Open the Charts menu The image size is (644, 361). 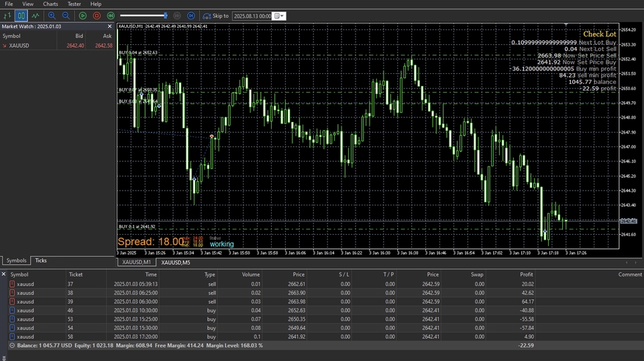tap(50, 4)
